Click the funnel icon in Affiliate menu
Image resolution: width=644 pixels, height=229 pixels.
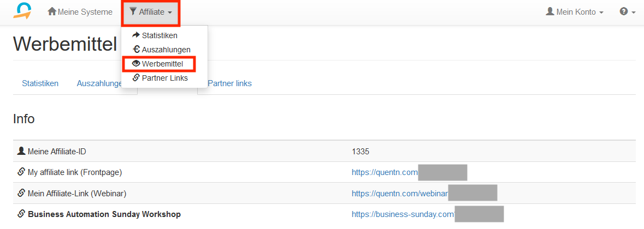point(133,11)
